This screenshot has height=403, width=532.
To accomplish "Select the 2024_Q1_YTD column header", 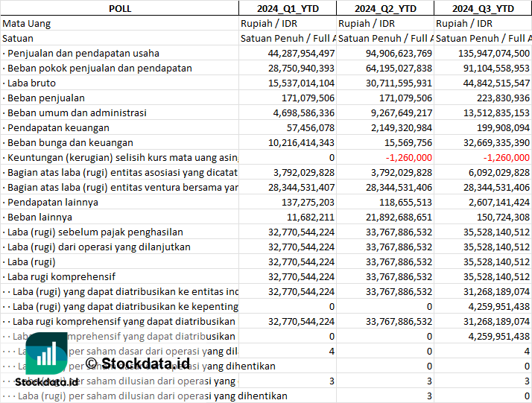I will (x=287, y=8).
